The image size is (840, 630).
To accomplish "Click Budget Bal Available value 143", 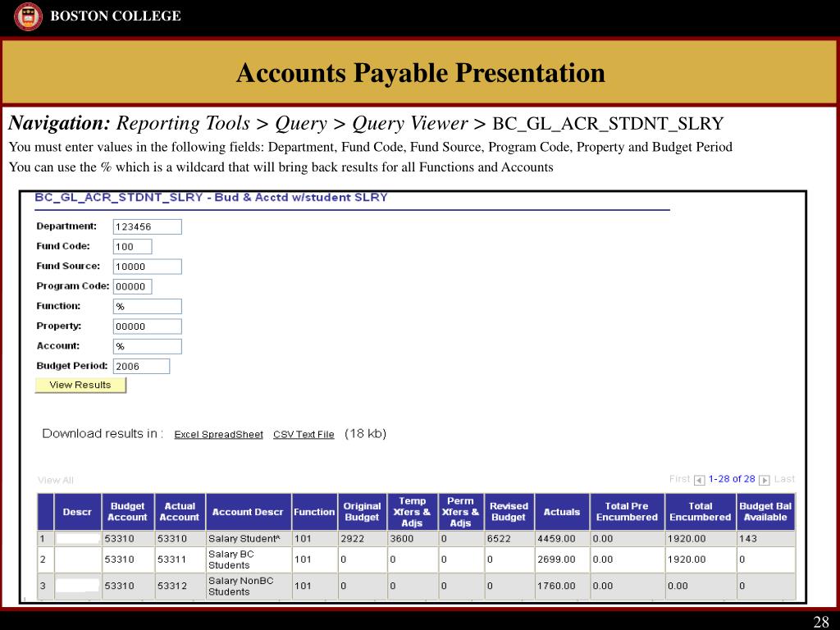I will point(748,539).
